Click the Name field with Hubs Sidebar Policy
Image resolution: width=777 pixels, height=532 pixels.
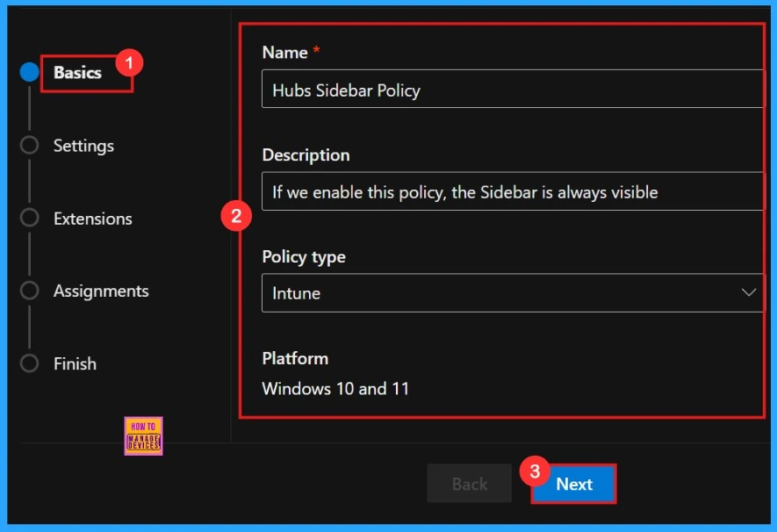514,90
